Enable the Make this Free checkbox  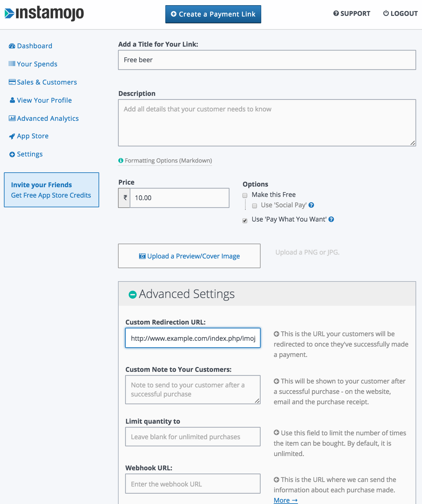pyautogui.click(x=245, y=195)
